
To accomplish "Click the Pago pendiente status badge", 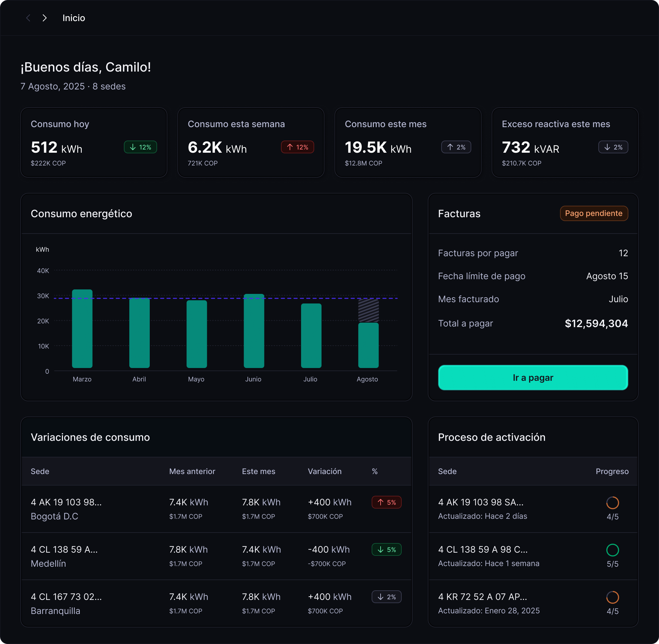I will pyautogui.click(x=594, y=213).
